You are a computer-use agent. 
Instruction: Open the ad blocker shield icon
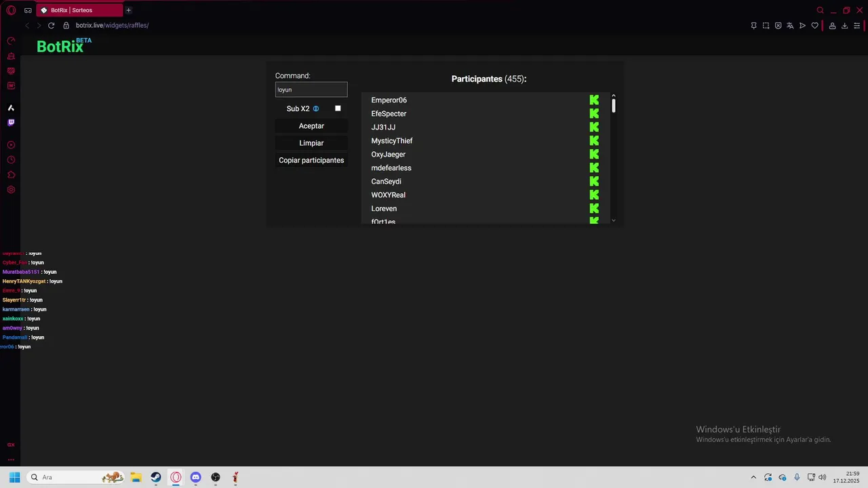point(778,26)
